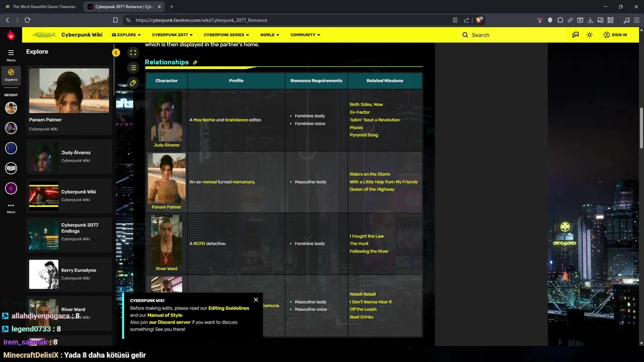Open More options in the Fandom sidebar
Viewport: 644px width, 362px height.
click(11, 208)
